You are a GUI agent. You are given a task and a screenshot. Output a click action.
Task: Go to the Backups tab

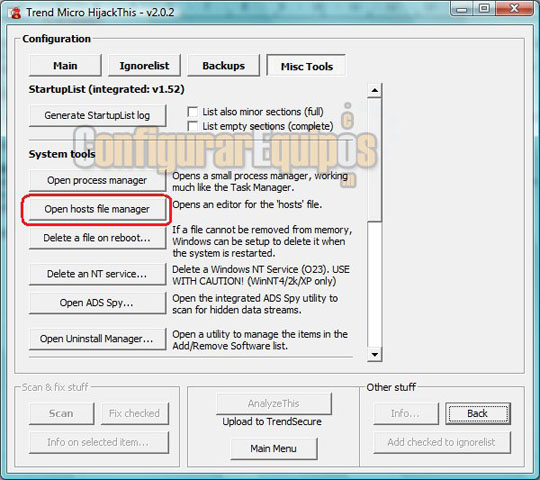click(224, 65)
